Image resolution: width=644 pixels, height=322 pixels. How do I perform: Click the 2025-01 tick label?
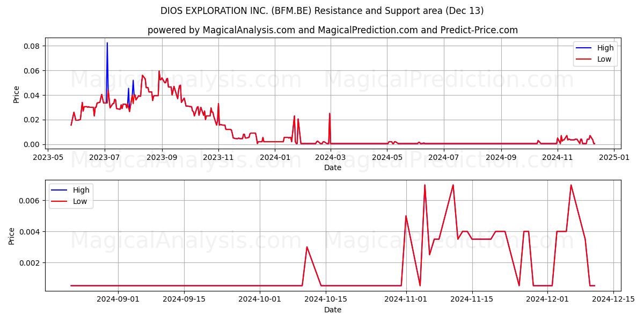(x=614, y=157)
